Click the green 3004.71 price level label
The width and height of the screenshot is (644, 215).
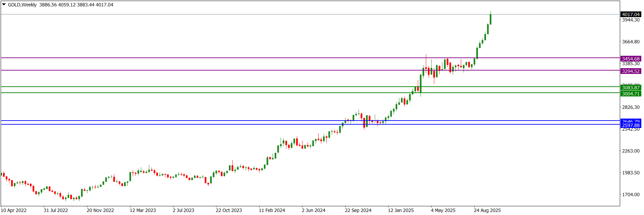tap(631, 94)
